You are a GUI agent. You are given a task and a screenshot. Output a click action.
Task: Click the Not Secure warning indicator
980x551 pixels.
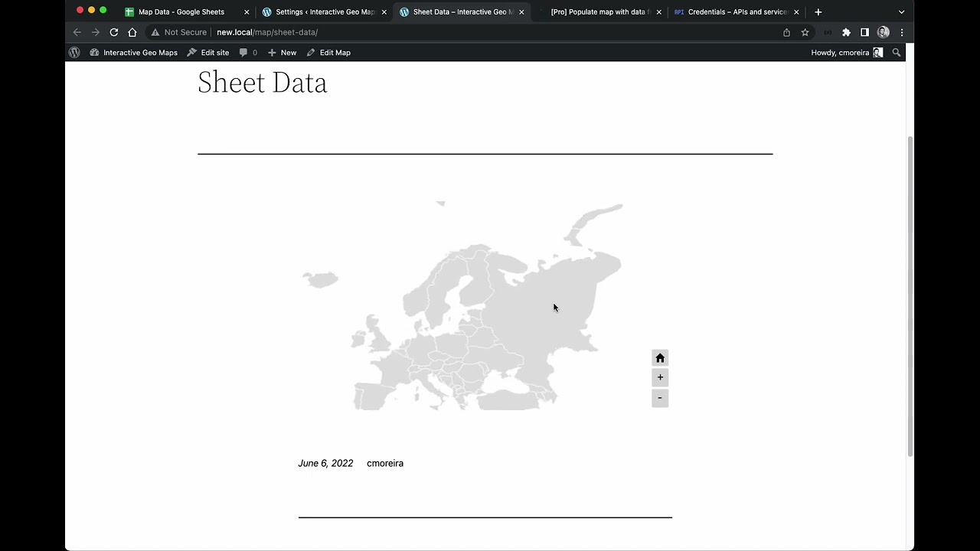(x=179, y=32)
